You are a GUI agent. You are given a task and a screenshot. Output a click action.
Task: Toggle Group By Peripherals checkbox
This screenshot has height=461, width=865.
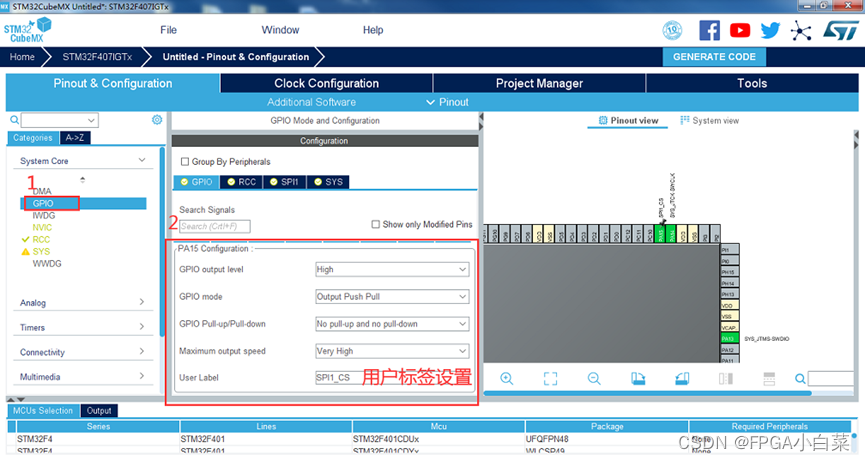[x=185, y=162]
